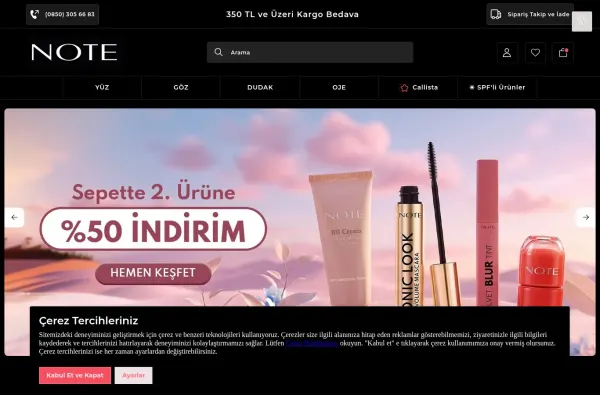
Task: Open SPF'li Ürünler menu item
Action: coord(497,88)
